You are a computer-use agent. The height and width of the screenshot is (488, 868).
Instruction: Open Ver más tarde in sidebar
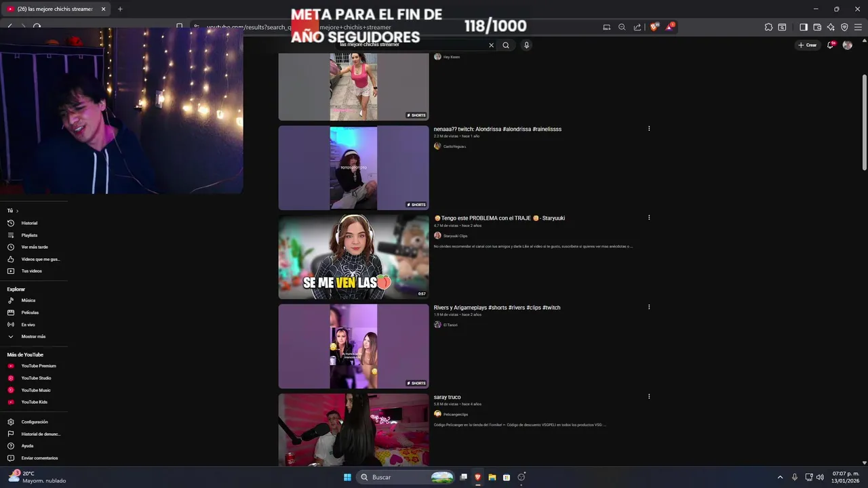[33, 247]
